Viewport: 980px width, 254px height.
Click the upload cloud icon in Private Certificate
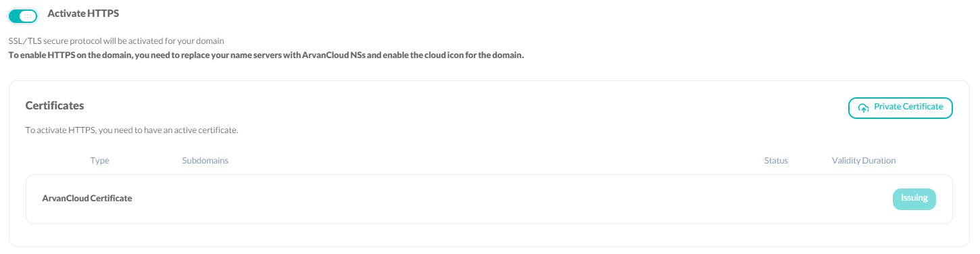coord(863,107)
